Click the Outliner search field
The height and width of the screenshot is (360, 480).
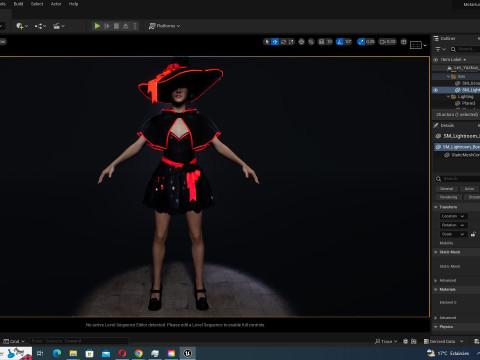465,49
